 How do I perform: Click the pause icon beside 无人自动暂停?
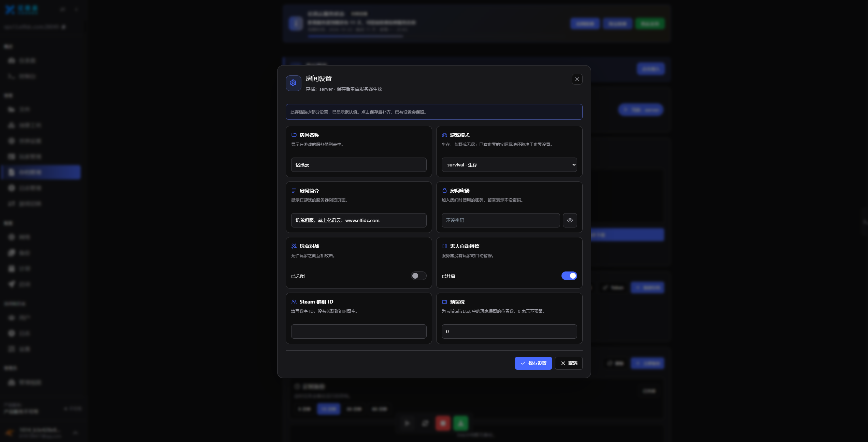pos(444,246)
